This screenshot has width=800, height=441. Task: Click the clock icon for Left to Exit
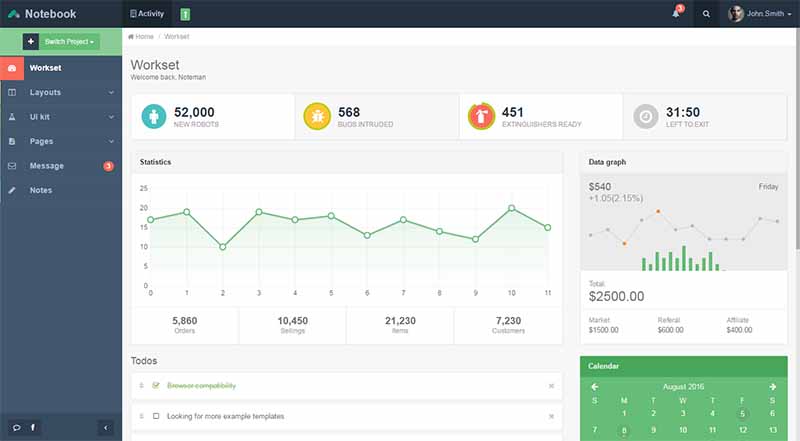[x=646, y=117]
